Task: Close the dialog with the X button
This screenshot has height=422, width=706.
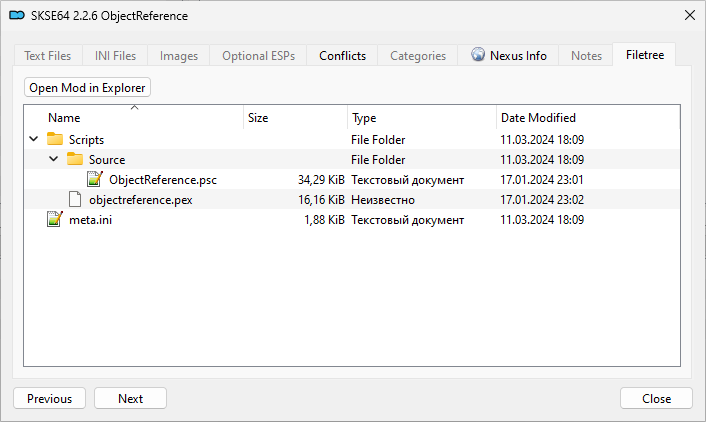Action: pyautogui.click(x=690, y=15)
